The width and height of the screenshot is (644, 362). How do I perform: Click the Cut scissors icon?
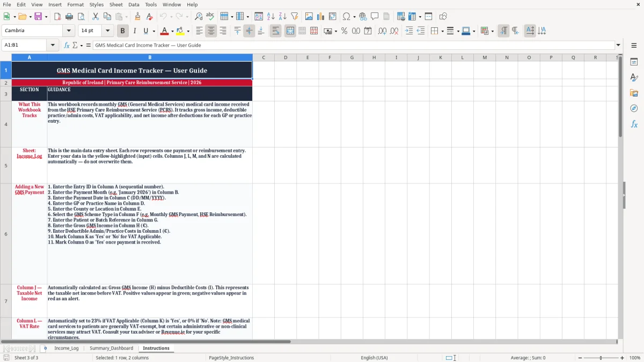click(x=96, y=17)
